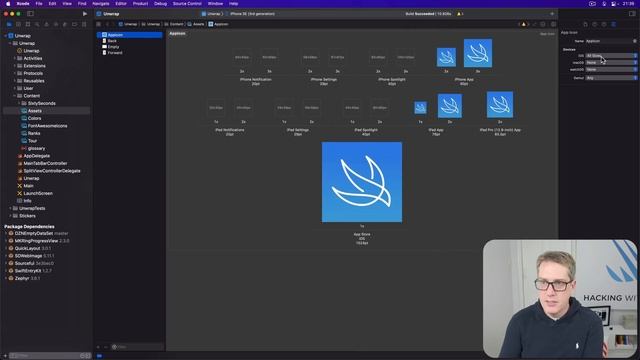
Task: Open the related items grid icon in editor
Action: click(98, 24)
